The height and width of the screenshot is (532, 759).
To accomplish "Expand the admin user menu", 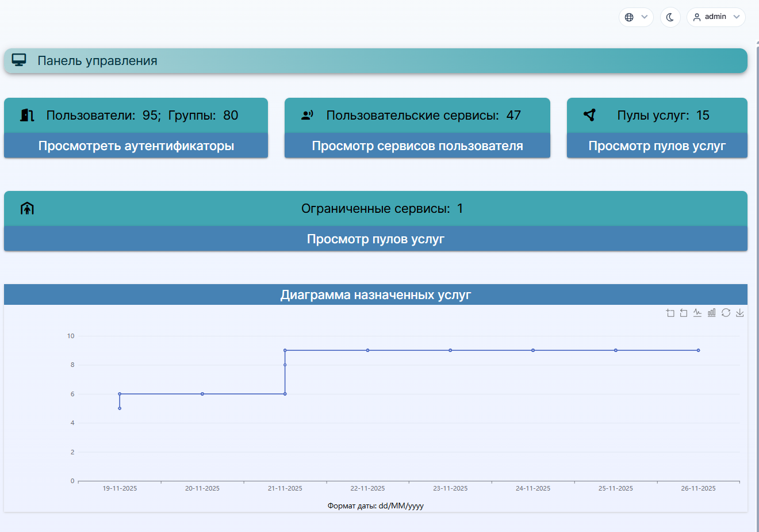I will [x=716, y=17].
